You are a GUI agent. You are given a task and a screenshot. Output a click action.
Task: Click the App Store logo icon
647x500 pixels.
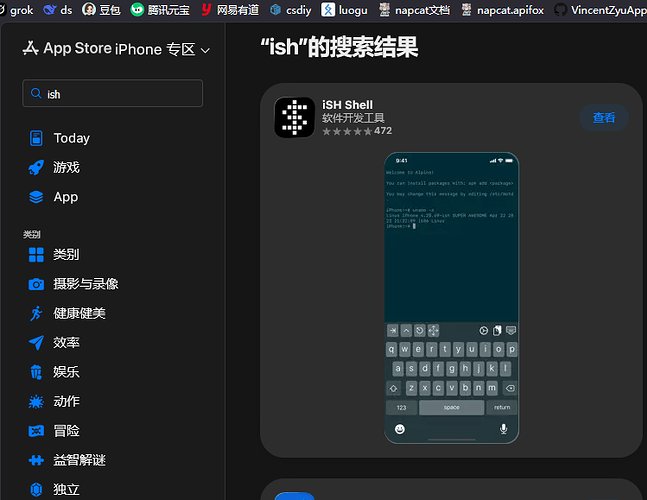pyautogui.click(x=31, y=48)
